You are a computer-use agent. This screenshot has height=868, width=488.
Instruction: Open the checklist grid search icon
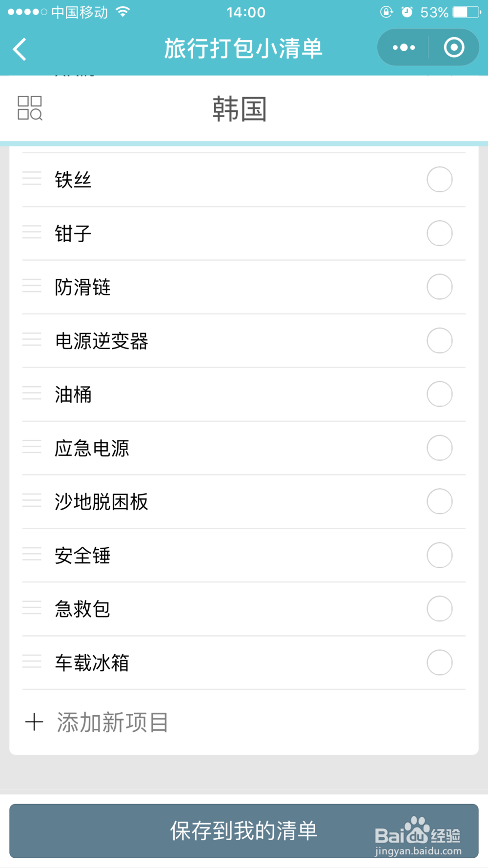coord(30,108)
